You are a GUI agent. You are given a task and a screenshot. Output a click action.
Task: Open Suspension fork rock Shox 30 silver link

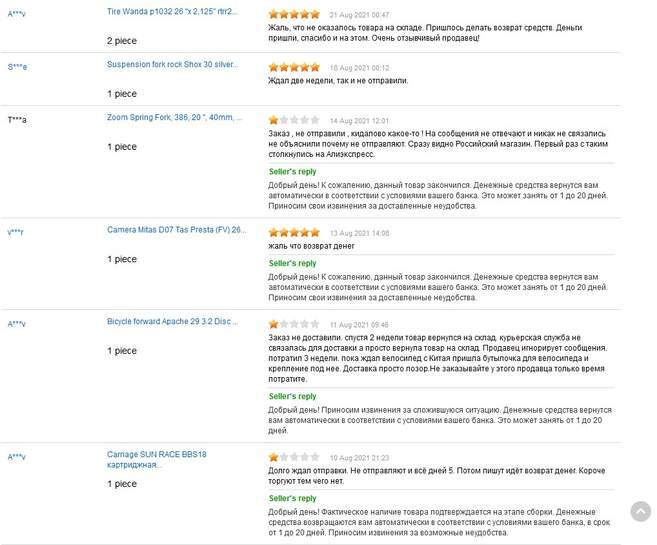[173, 64]
